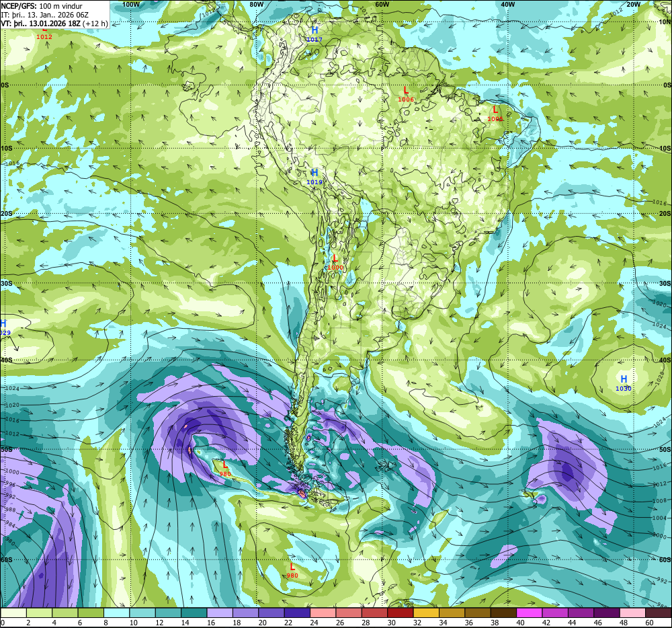Select the H 1017 high pressure marker
Screen dimensions: 672x628
314,34
